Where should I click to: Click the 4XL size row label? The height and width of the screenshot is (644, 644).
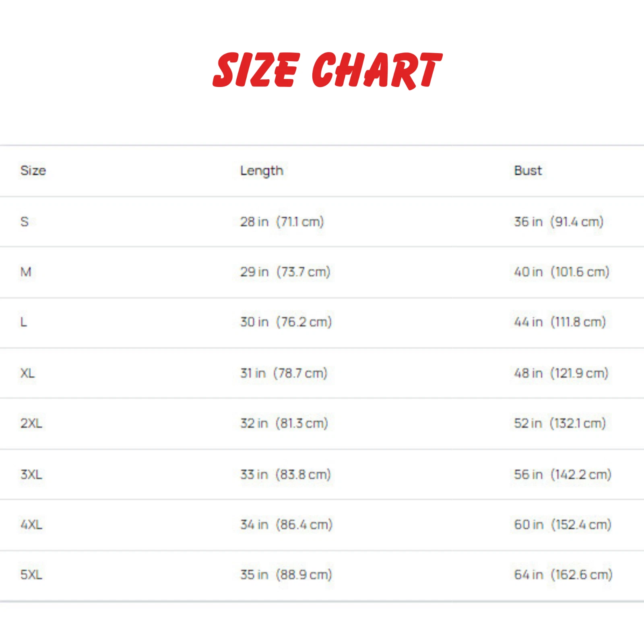[31, 525]
